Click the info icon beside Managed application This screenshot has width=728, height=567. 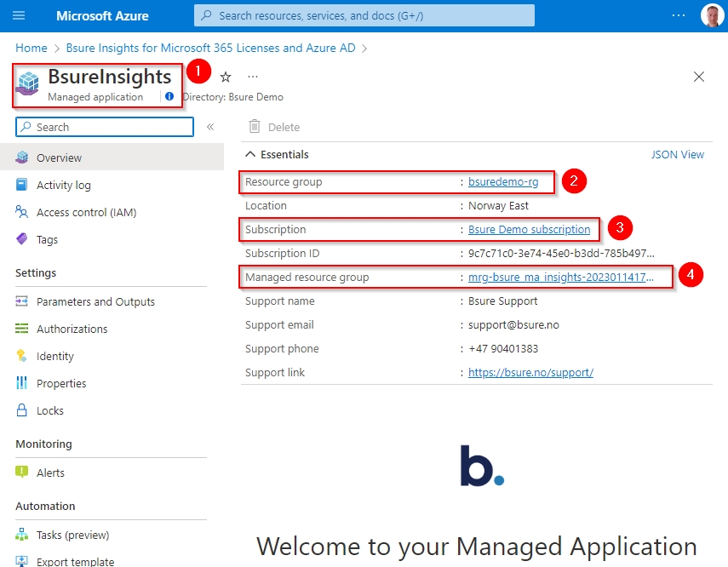click(169, 97)
